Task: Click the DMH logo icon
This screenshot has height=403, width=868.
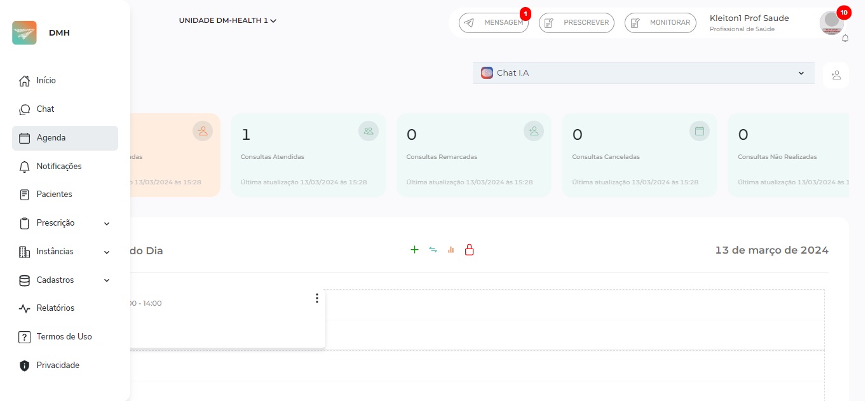Action: pos(24,33)
